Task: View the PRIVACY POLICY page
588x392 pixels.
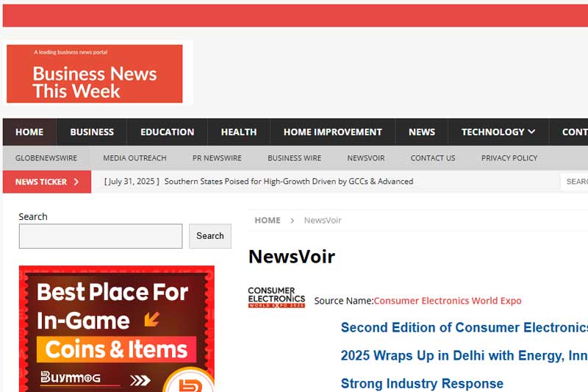Action: 509,158
